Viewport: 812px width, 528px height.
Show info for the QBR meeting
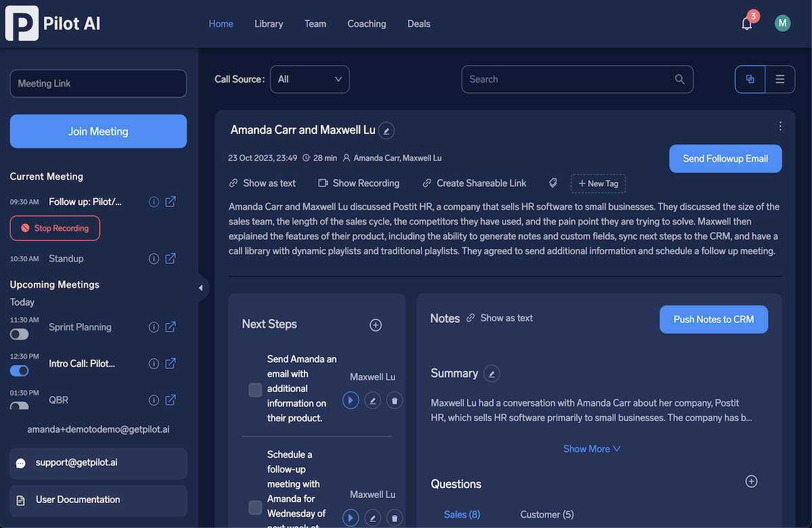pyautogui.click(x=154, y=400)
